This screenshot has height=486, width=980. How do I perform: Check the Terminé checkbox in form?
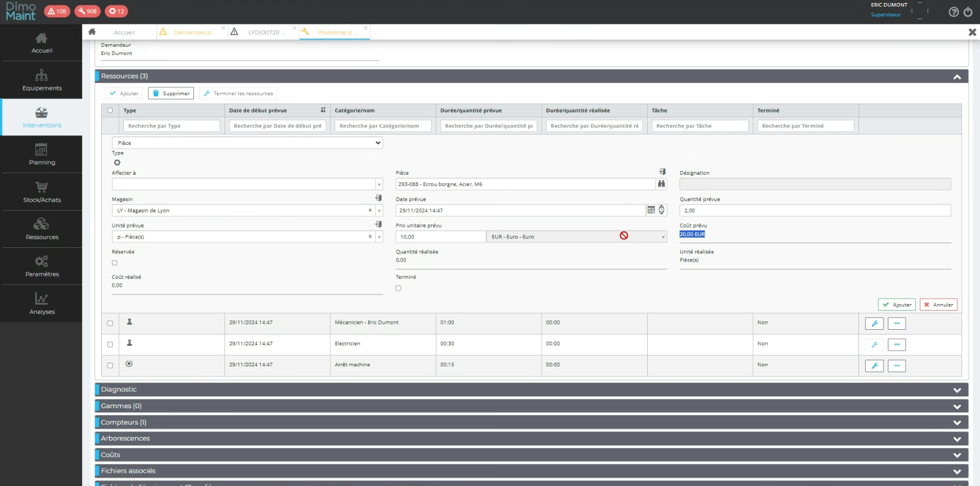[x=398, y=288]
